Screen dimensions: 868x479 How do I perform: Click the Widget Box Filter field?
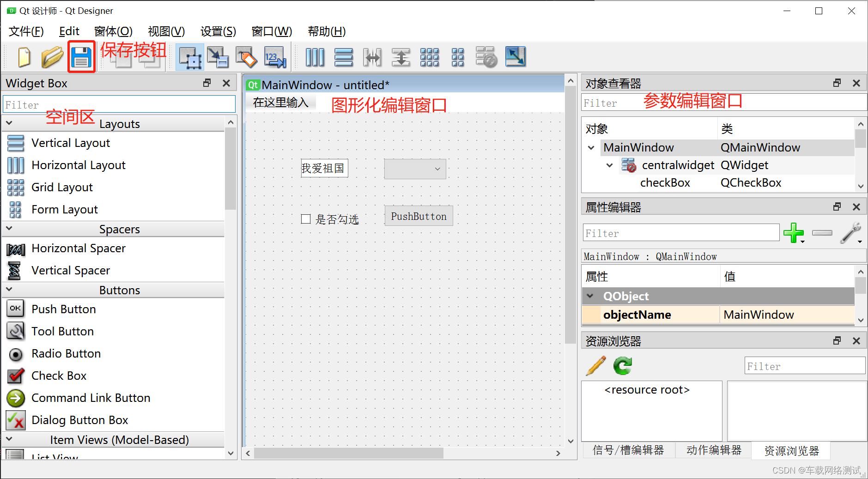pyautogui.click(x=119, y=104)
